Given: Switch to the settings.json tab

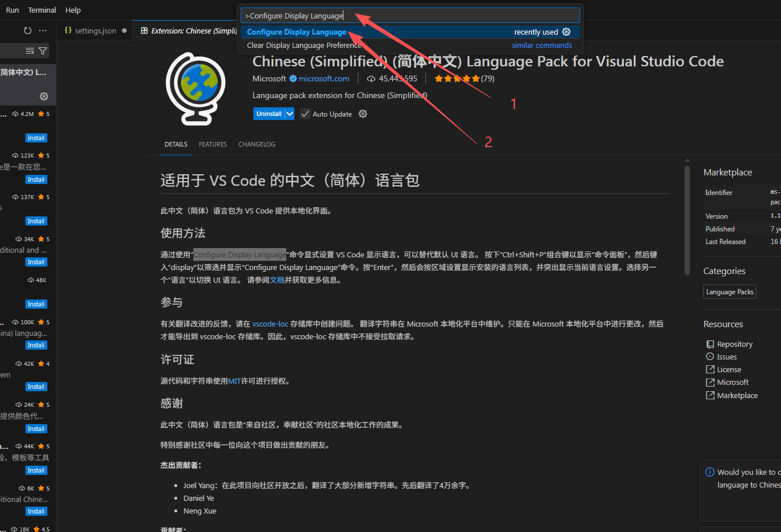Looking at the screenshot, I should [95, 31].
